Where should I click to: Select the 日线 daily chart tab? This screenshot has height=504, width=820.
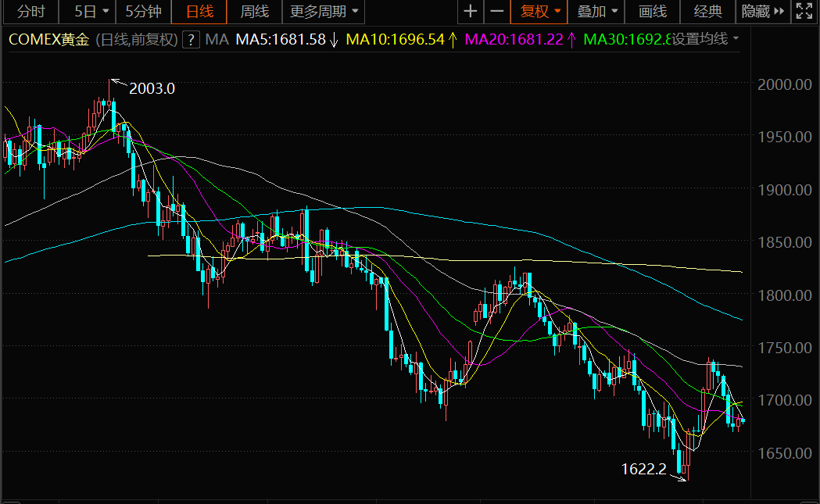pyautogui.click(x=199, y=12)
